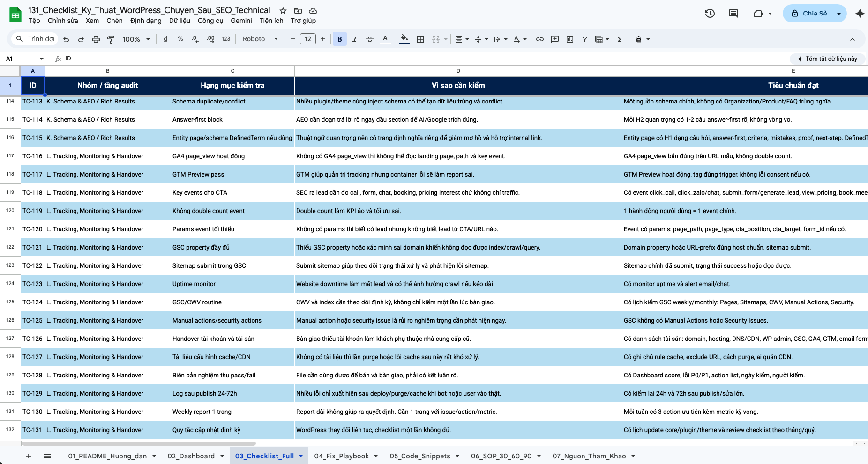Open the Định dạng menu

[x=146, y=21]
